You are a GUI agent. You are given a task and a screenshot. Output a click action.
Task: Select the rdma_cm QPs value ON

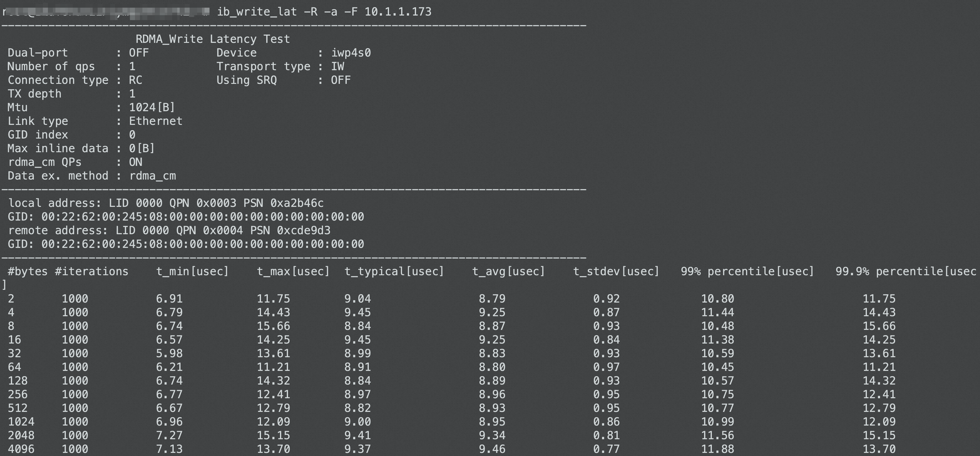point(135,162)
